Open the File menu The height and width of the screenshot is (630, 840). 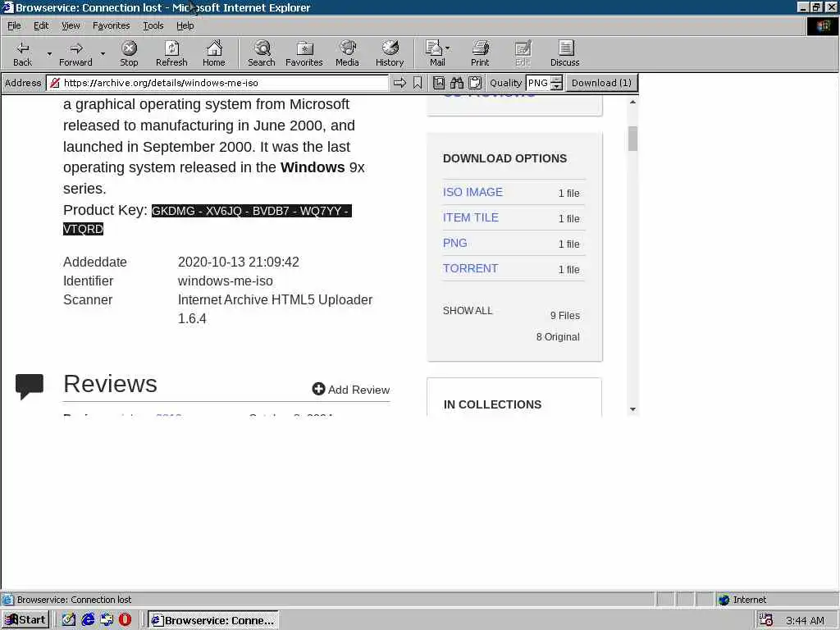point(14,25)
